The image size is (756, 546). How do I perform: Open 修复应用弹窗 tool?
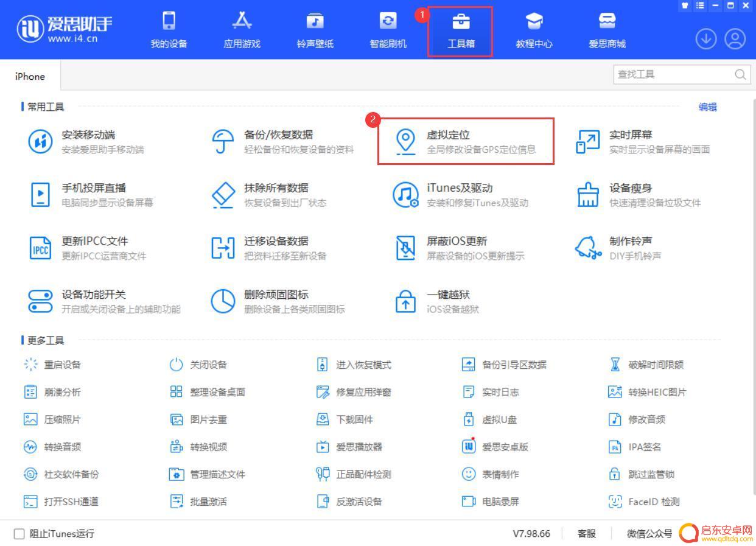(x=354, y=392)
